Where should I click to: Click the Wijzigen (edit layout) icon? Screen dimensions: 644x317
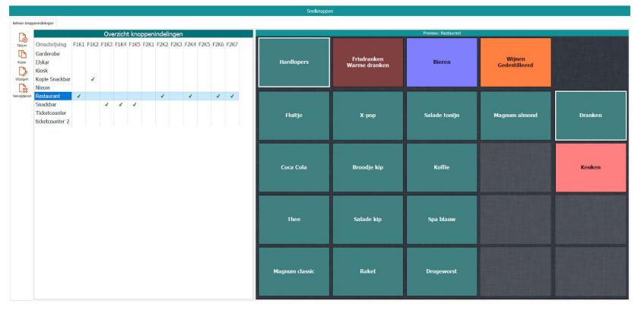[22, 71]
